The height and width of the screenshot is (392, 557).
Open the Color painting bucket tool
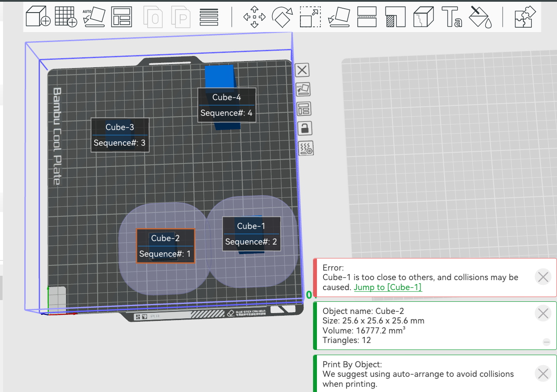click(x=481, y=17)
